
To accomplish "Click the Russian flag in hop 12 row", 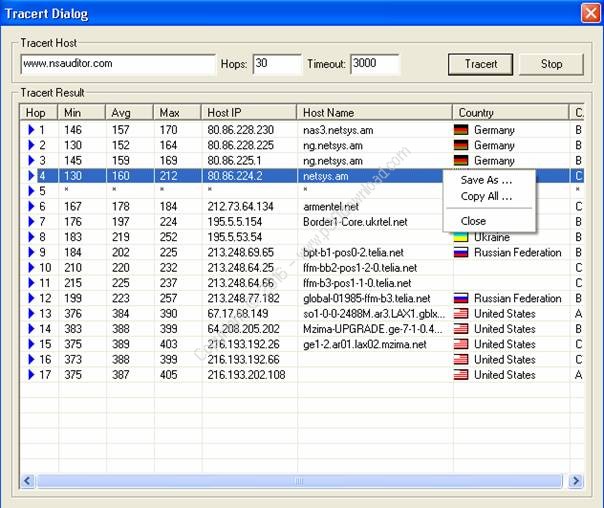I will point(461,298).
